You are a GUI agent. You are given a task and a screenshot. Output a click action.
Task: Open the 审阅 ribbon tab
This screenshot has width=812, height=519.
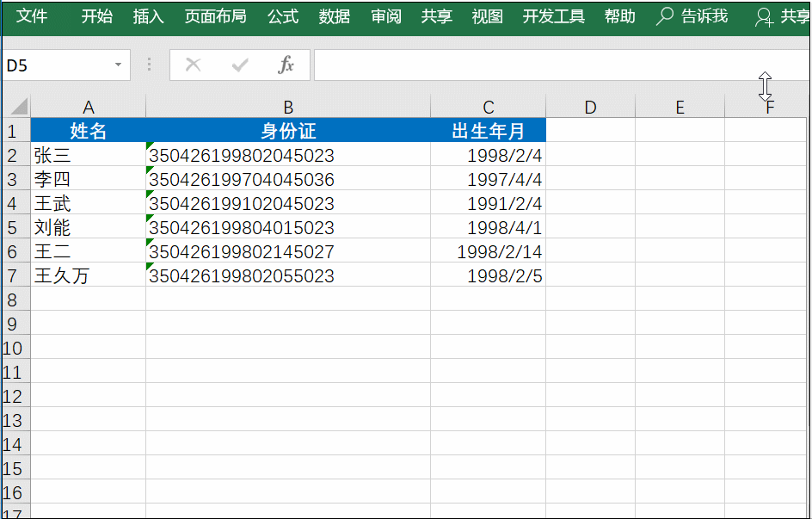pyautogui.click(x=386, y=16)
